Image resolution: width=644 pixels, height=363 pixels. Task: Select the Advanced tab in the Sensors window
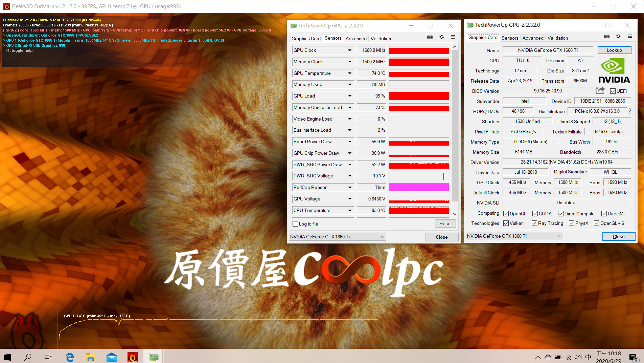[x=356, y=39]
